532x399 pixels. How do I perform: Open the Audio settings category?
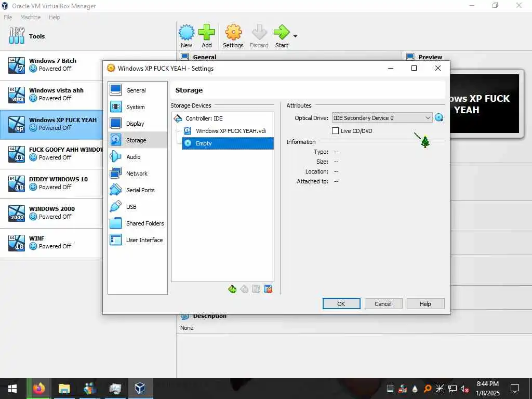[137, 157]
